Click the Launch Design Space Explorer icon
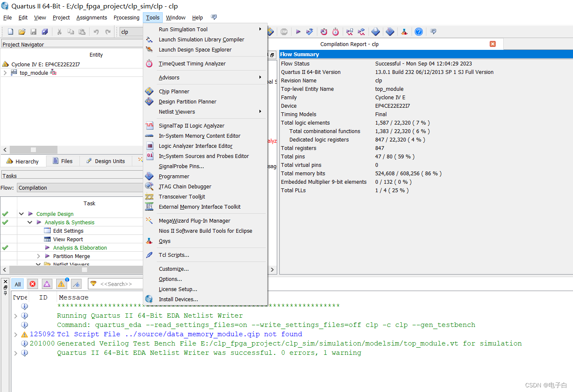This screenshot has height=392, width=573. 149,49
